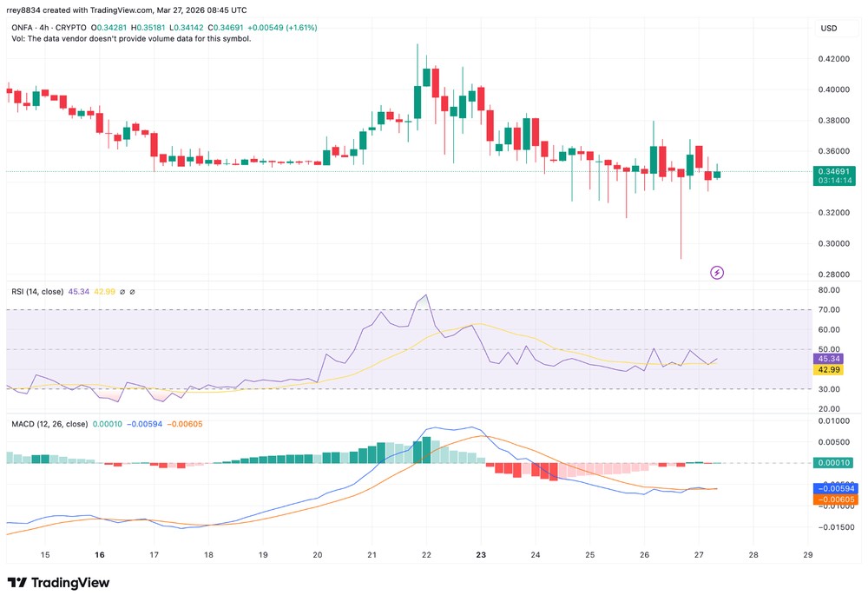This screenshot has height=602, width=868.
Task: Click the MACD legend value −0.00605
Action: point(185,424)
